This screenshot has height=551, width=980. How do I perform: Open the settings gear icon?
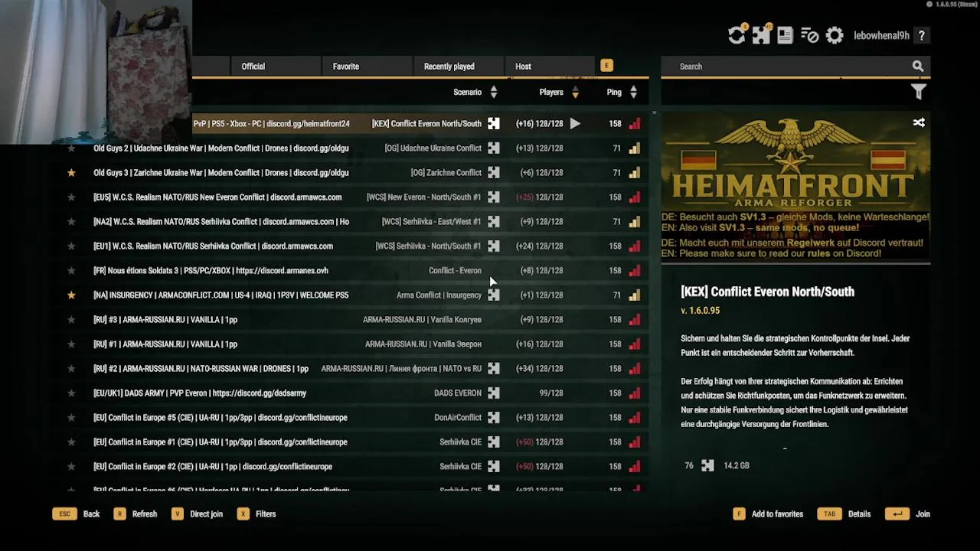[835, 35]
